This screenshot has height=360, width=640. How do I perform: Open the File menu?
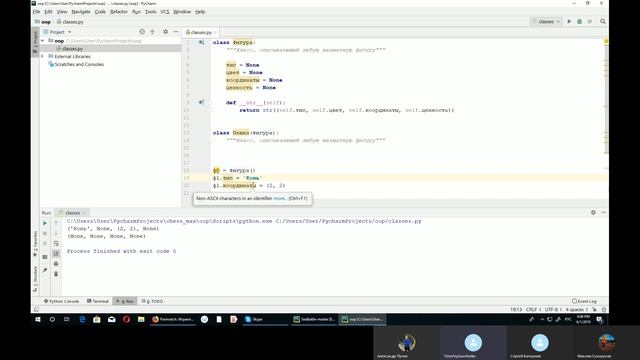point(36,12)
